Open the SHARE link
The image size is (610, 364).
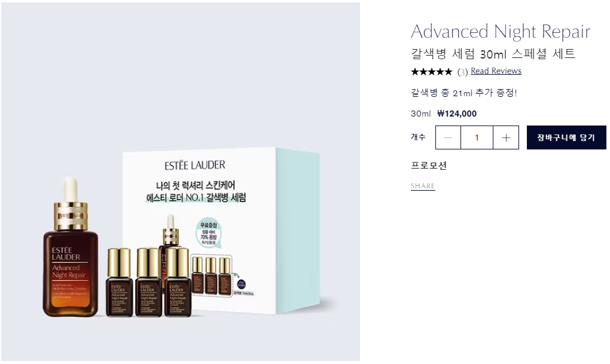point(423,186)
